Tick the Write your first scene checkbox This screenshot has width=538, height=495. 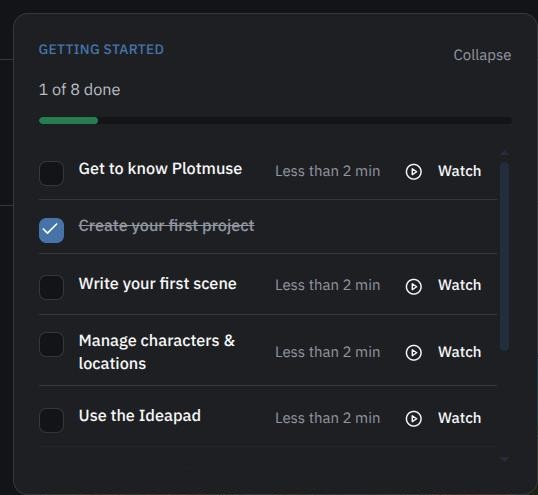click(x=51, y=287)
